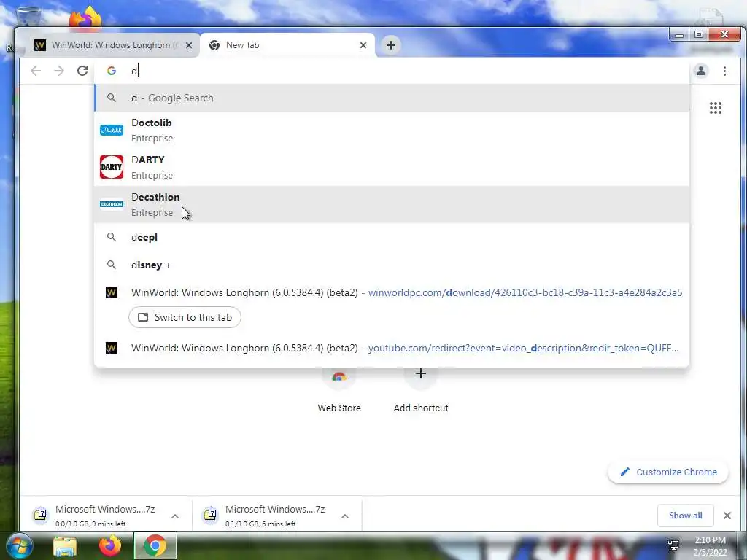Click the Google logo in the address bar
Screen dimensions: 747x560
click(x=112, y=71)
